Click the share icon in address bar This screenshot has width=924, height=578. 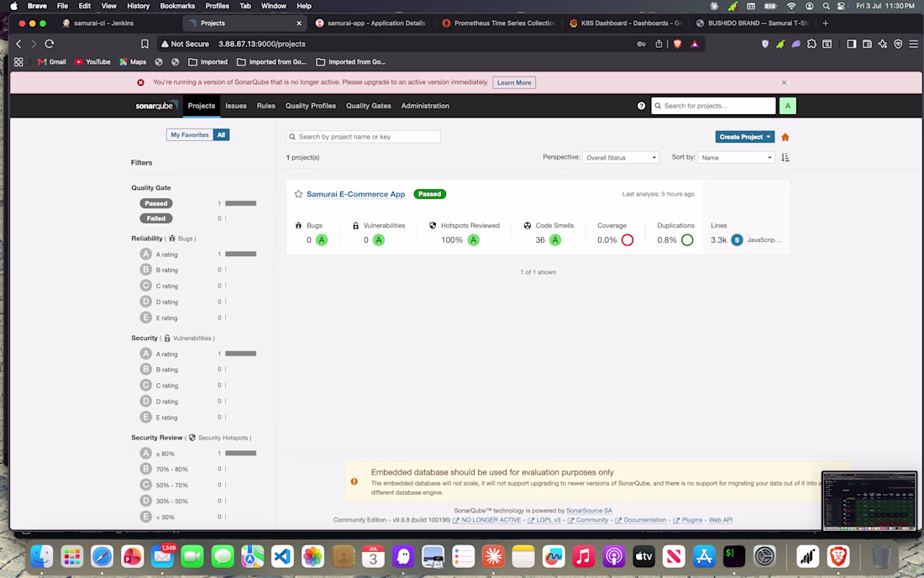659,44
